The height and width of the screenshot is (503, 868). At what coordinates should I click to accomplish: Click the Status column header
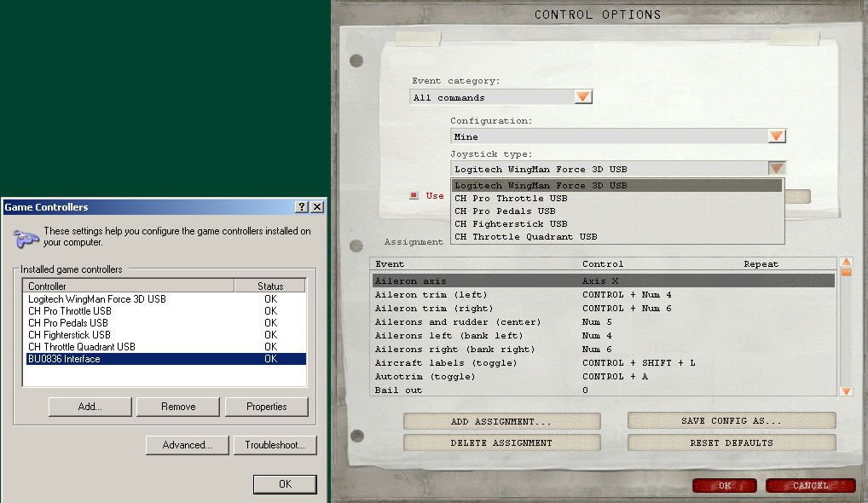point(270,286)
